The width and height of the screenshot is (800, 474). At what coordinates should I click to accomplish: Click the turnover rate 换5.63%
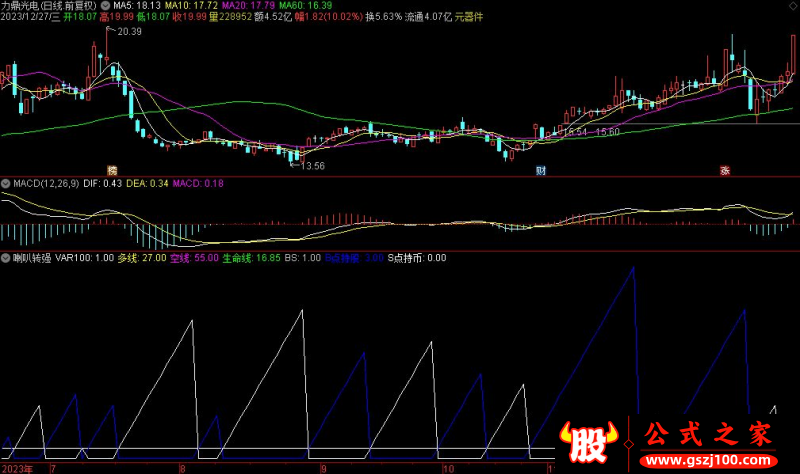384,17
